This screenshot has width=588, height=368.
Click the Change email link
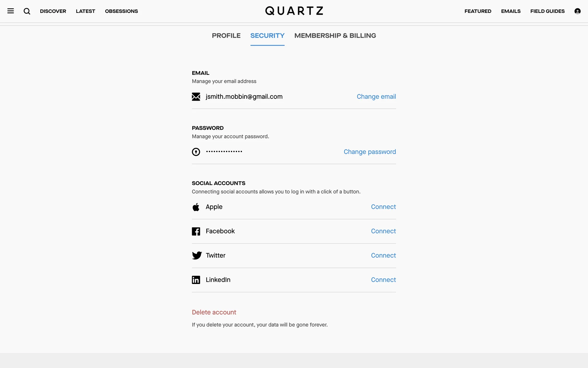pyautogui.click(x=376, y=97)
